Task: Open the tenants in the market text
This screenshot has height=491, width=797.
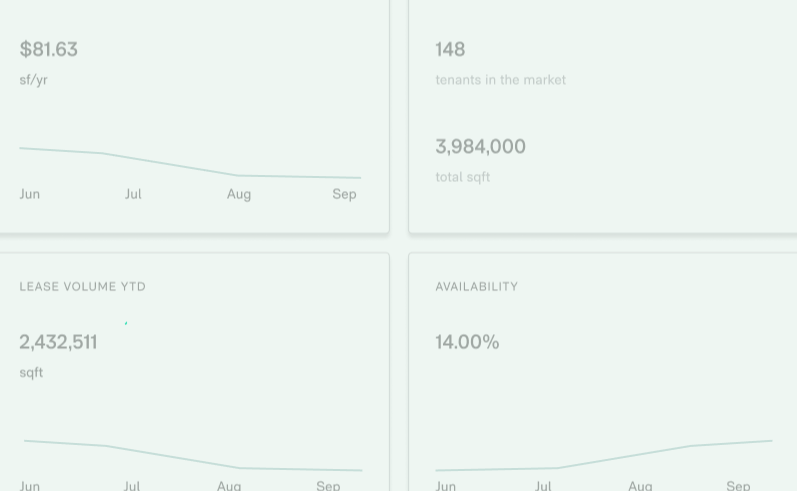Action: (501, 80)
